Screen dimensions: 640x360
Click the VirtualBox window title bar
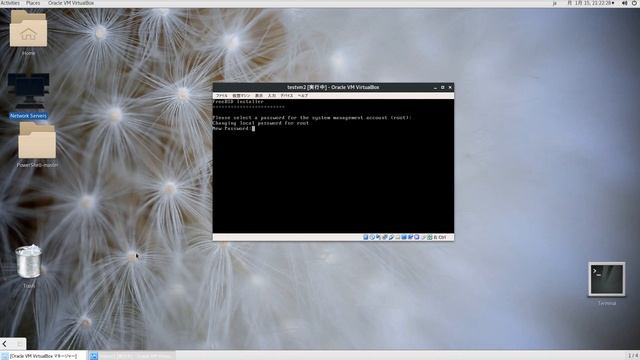point(333,87)
